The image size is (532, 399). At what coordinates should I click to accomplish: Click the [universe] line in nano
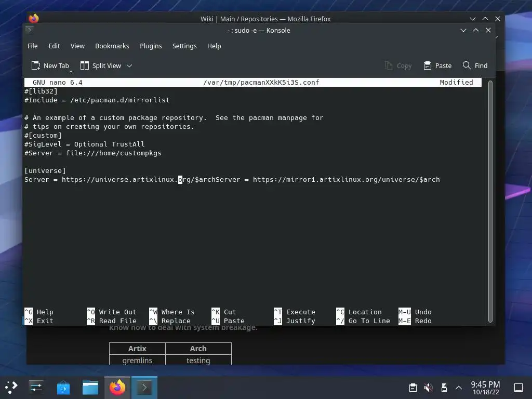point(45,170)
